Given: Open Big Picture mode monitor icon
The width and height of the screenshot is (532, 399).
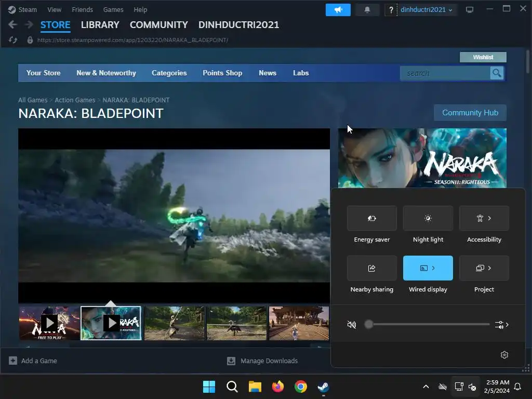Looking at the screenshot, I should pyautogui.click(x=470, y=10).
